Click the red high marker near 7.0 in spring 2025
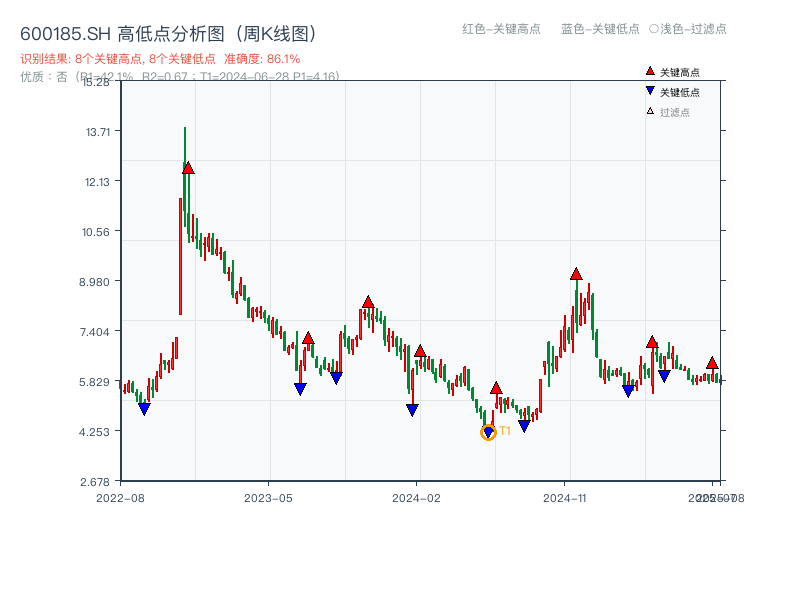The image size is (800, 600). 652,342
